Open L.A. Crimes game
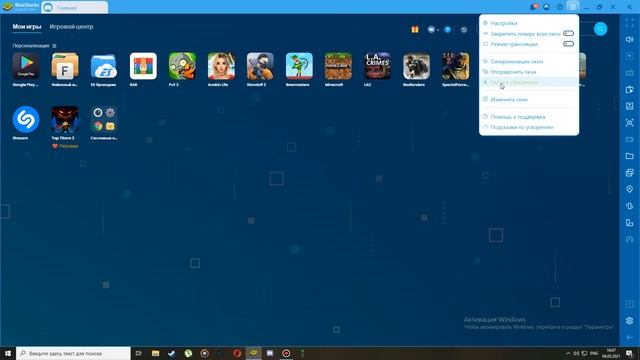The image size is (640, 360). pyautogui.click(x=378, y=66)
